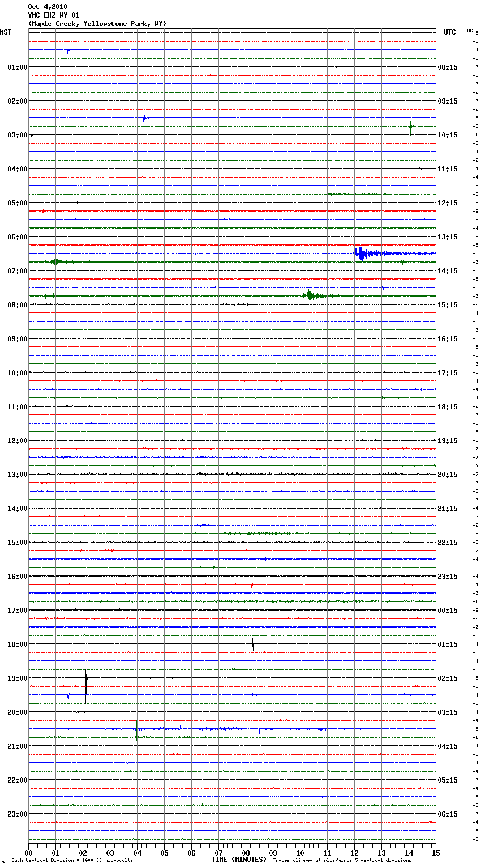Click the 22:15 UTC time label
This screenshot has width=481, height=868.
point(448,543)
